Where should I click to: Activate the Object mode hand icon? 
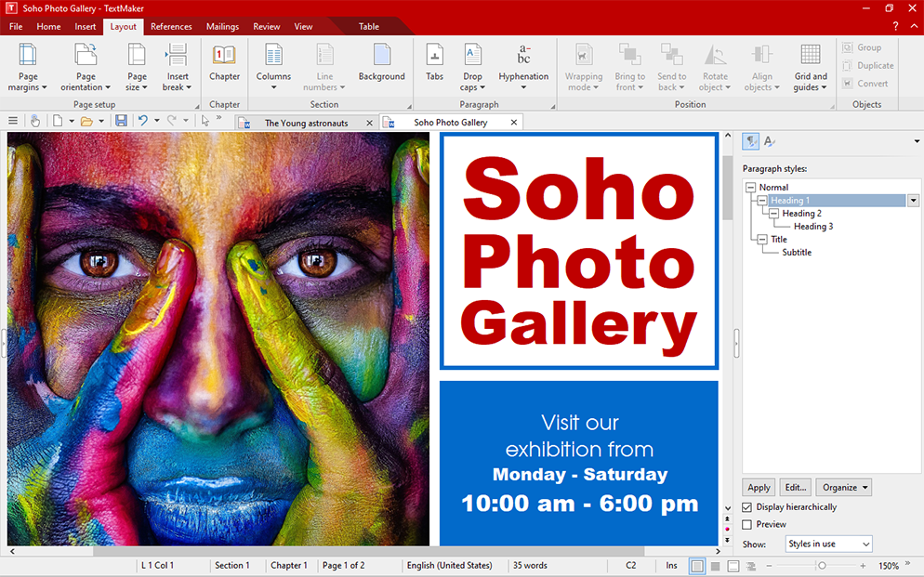click(x=35, y=120)
